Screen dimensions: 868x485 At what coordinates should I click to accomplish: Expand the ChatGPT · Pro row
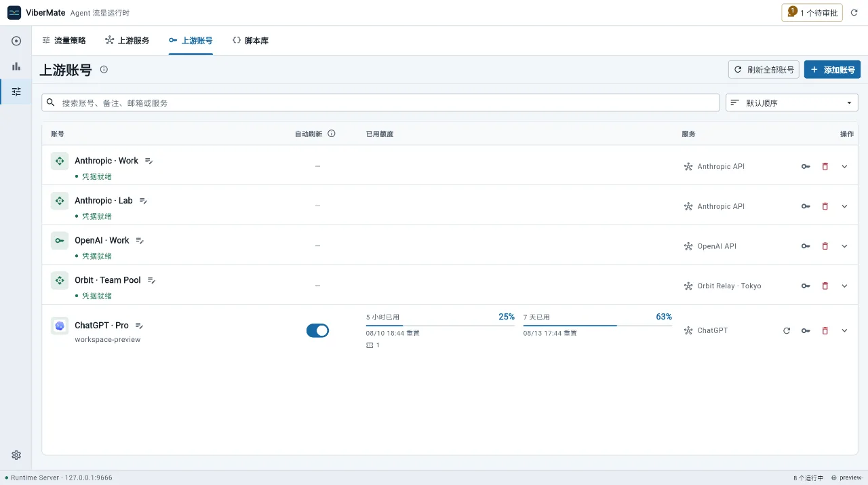(844, 330)
